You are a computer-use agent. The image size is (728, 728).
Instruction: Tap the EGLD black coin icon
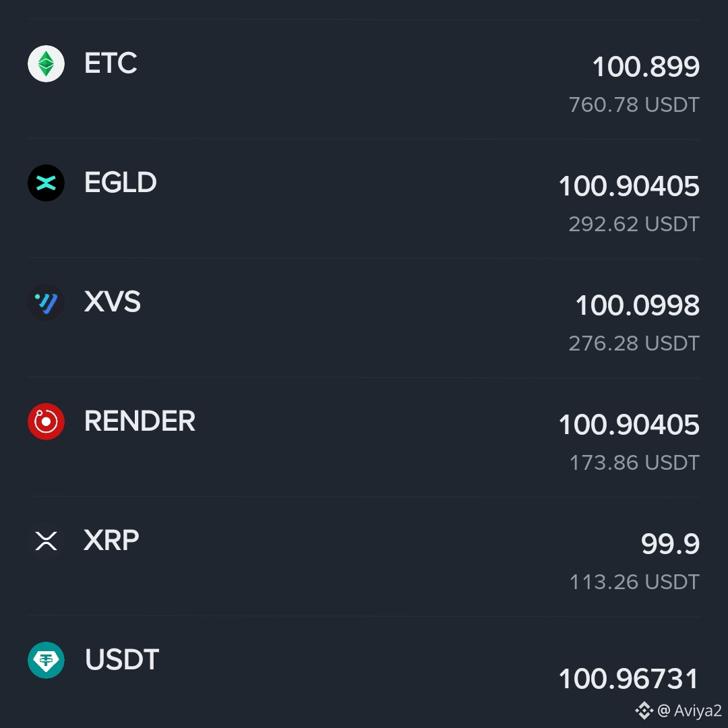point(46,183)
